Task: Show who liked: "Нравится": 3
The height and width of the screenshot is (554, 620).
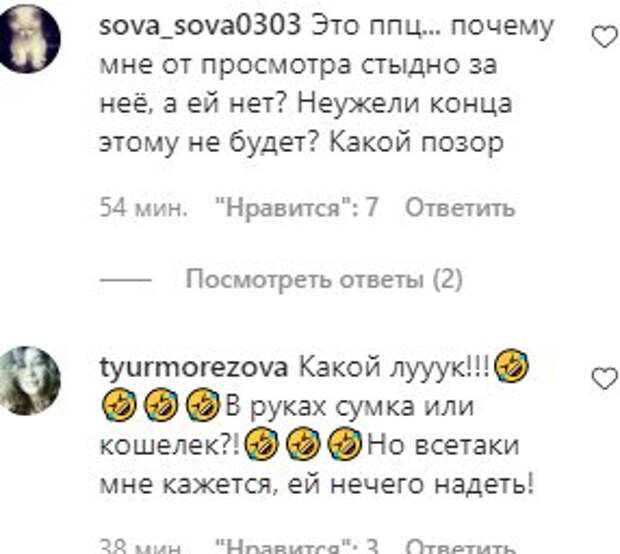Action: [296, 547]
